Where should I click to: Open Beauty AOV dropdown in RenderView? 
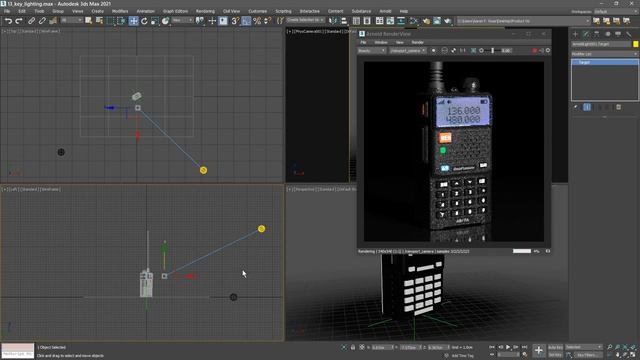[371, 51]
